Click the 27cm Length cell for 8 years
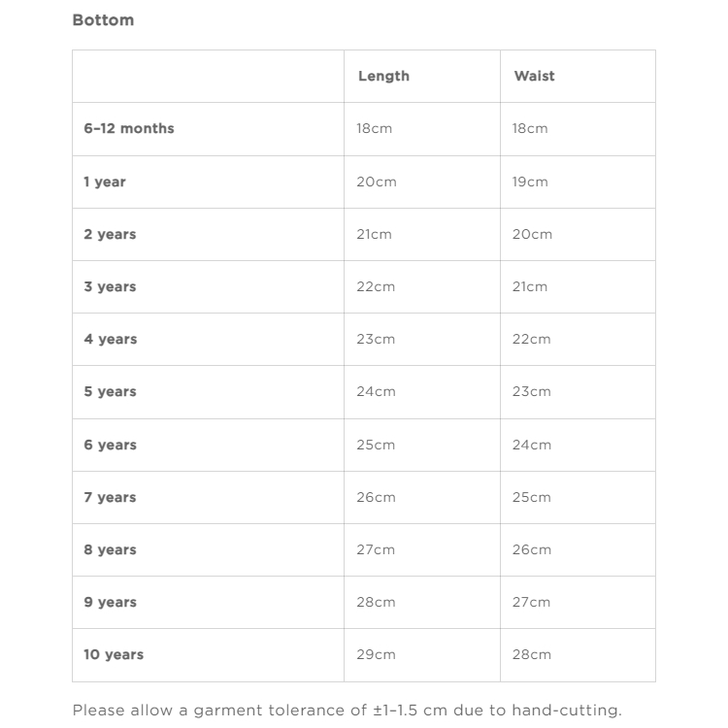This screenshot has height=728, width=728. click(376, 549)
